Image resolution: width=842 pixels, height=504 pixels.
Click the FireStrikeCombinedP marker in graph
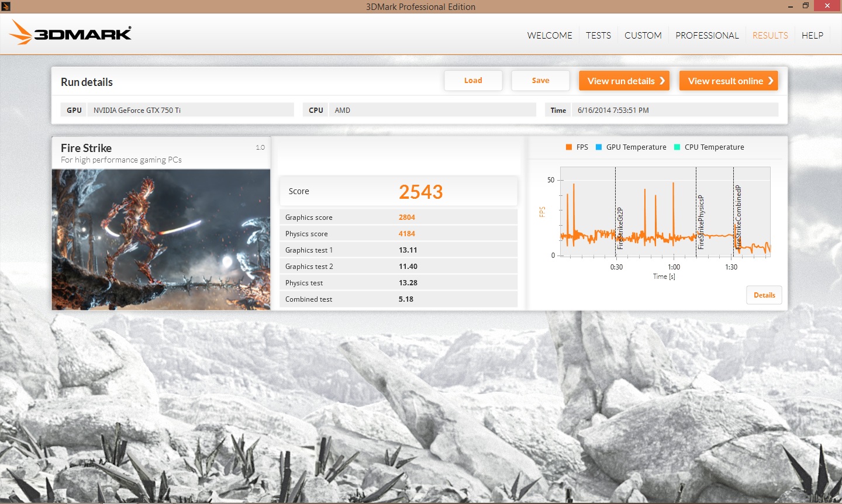(739, 218)
